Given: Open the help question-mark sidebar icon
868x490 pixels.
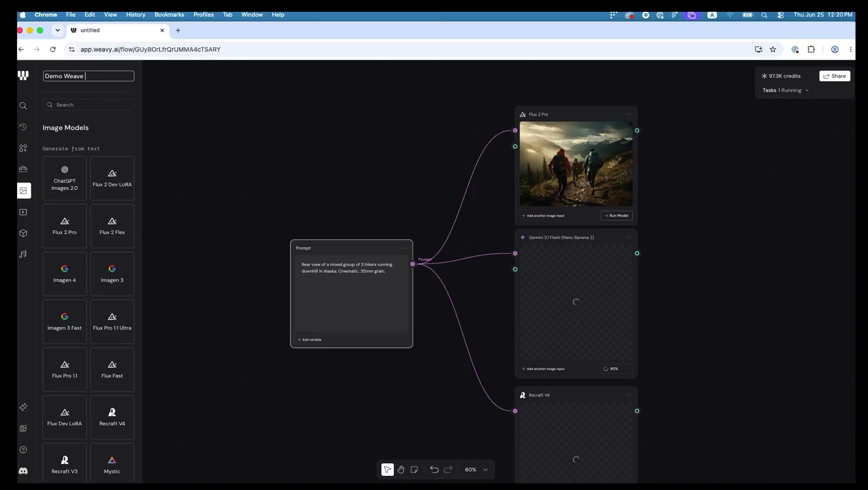Looking at the screenshot, I should (x=23, y=450).
